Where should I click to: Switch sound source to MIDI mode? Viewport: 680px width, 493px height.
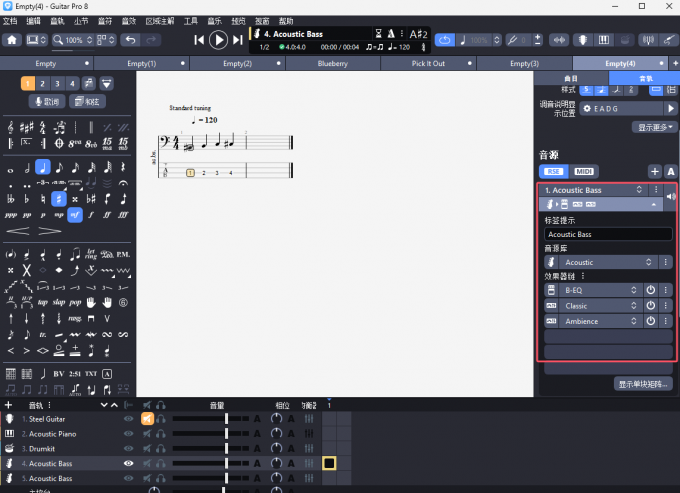(x=584, y=171)
